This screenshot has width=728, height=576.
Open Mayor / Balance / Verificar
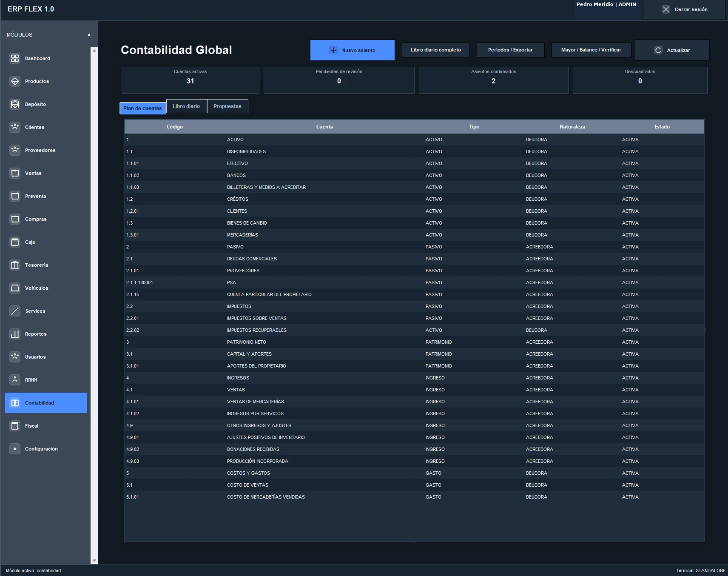(591, 50)
